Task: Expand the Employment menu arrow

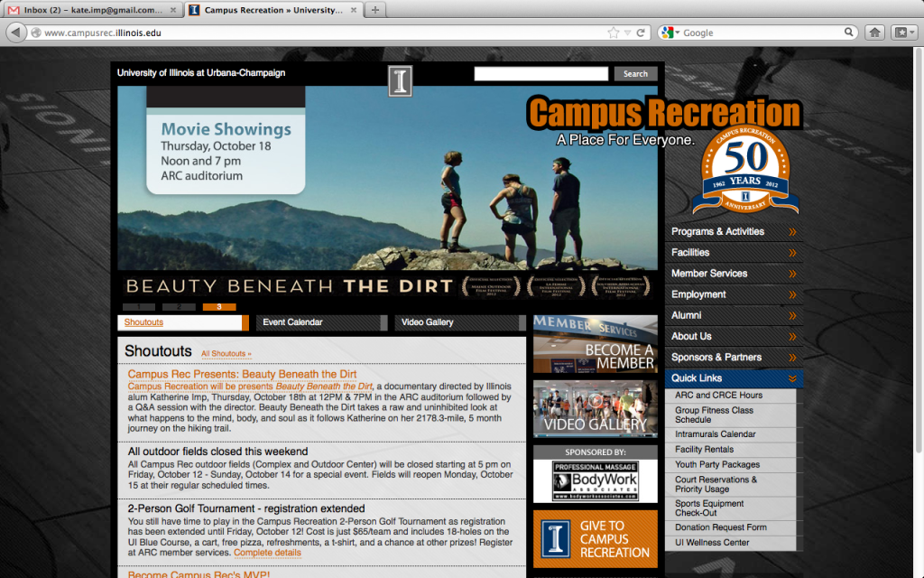Action: coord(792,294)
